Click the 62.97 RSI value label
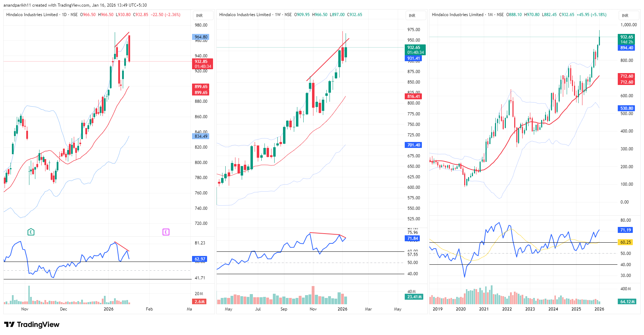The height and width of the screenshot is (335, 644). pyautogui.click(x=200, y=259)
